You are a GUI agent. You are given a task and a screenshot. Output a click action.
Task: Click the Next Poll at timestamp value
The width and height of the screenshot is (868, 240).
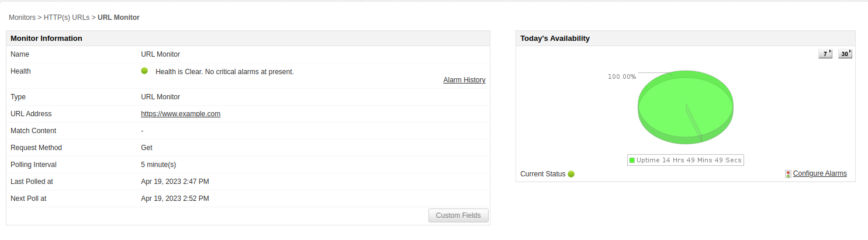175,199
